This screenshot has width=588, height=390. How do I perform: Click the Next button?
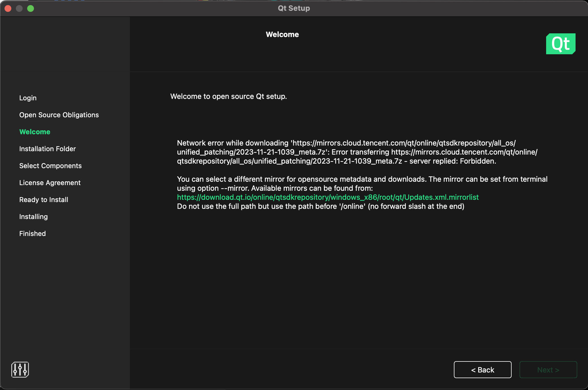tap(548, 370)
